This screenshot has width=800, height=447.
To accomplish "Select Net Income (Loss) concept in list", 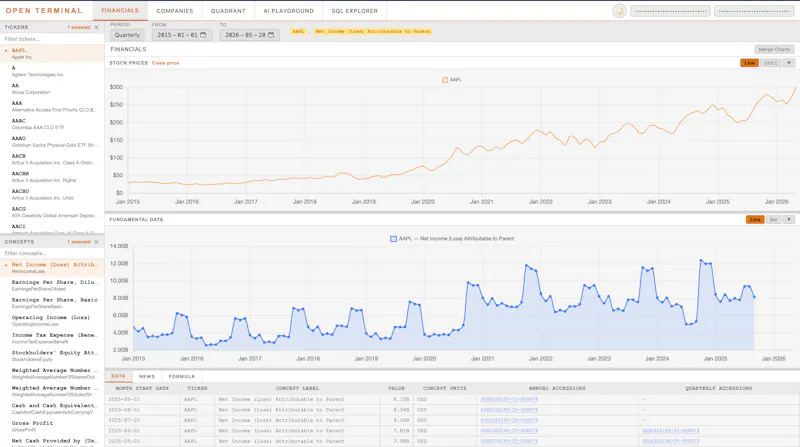I will 52,268.
